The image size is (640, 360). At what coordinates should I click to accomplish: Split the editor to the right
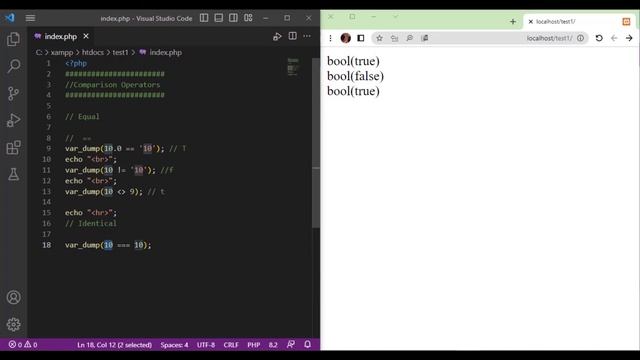[293, 36]
